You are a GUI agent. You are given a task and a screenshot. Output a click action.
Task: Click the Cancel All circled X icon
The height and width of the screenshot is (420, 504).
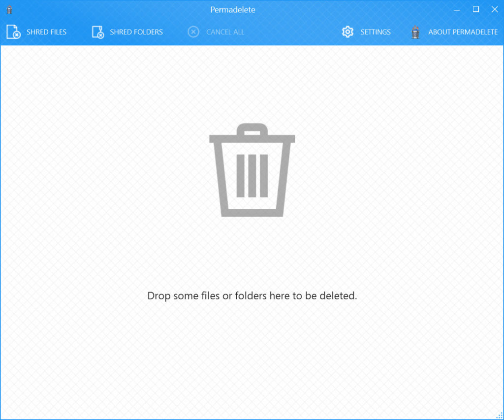(x=193, y=32)
